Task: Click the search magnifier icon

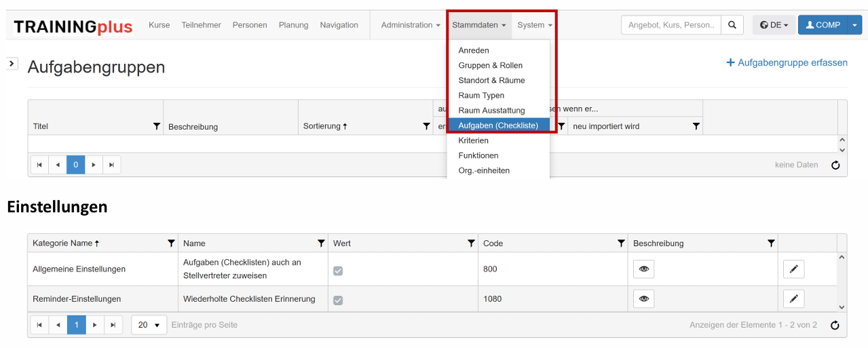Action: tap(732, 25)
